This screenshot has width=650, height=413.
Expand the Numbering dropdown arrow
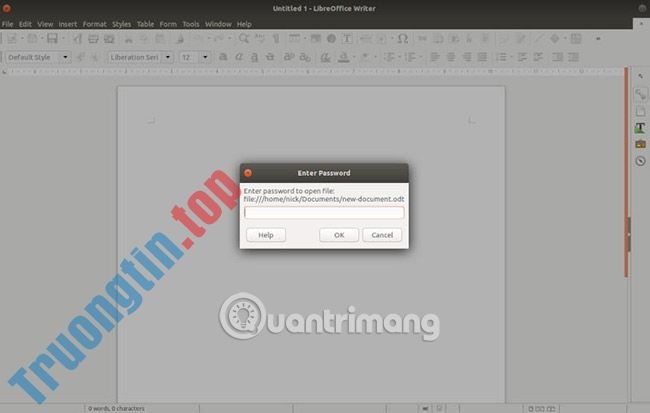click(420, 57)
